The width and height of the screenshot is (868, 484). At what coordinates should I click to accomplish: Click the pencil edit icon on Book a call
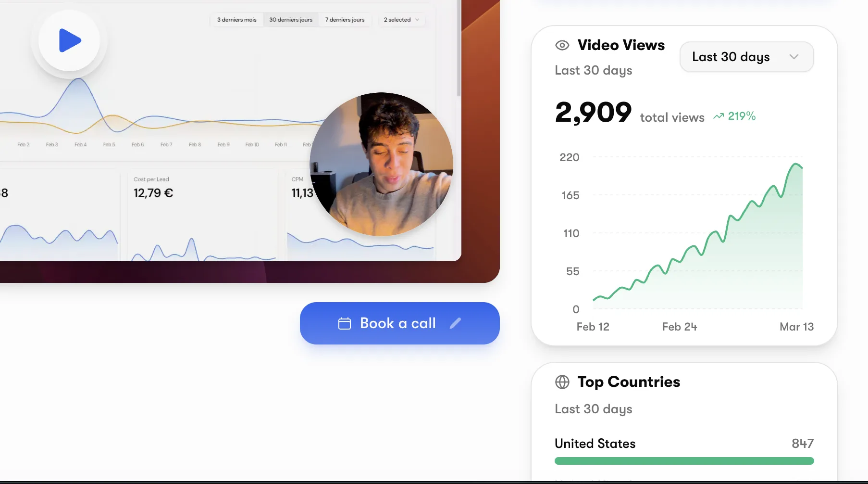point(455,323)
